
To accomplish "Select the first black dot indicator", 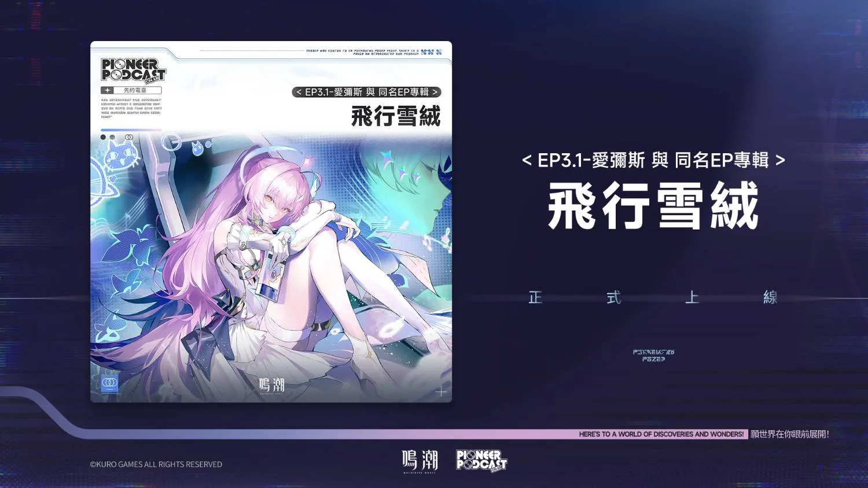I will point(103,137).
